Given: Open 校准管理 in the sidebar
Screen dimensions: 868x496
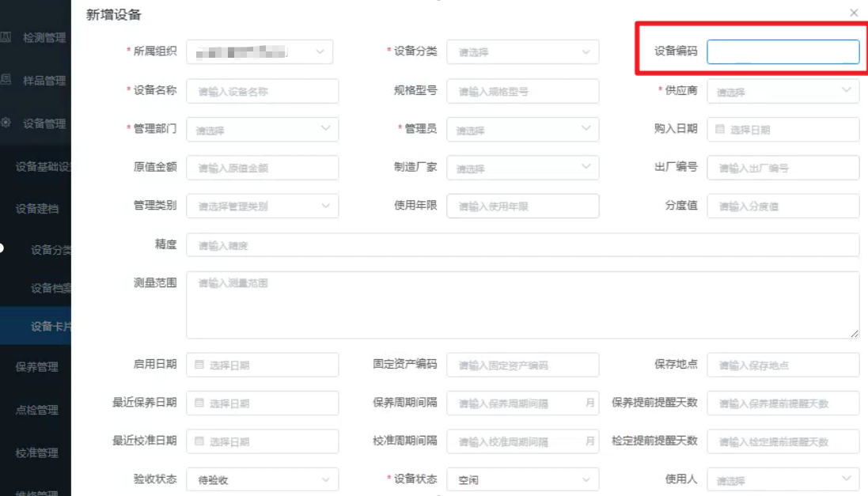Looking at the screenshot, I should coord(36,452).
